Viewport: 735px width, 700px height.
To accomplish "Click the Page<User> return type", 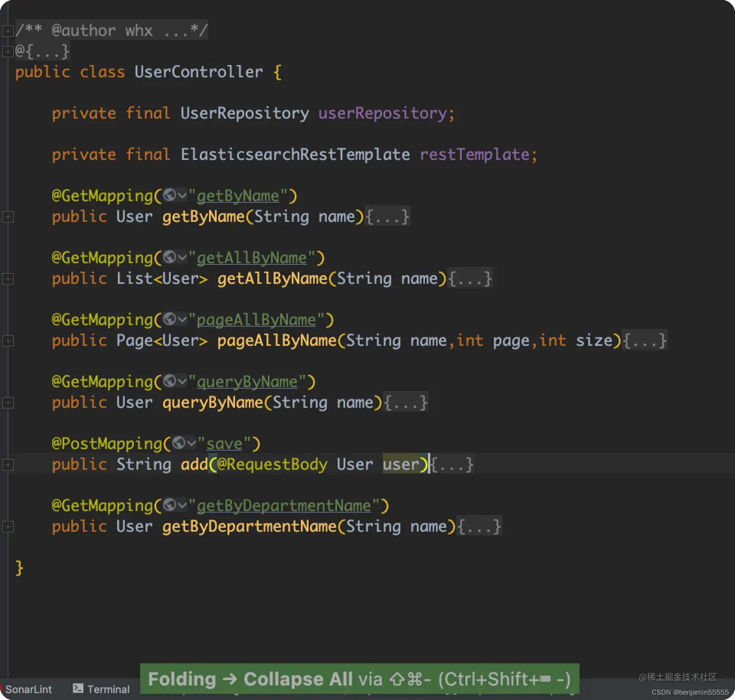I will pos(162,341).
